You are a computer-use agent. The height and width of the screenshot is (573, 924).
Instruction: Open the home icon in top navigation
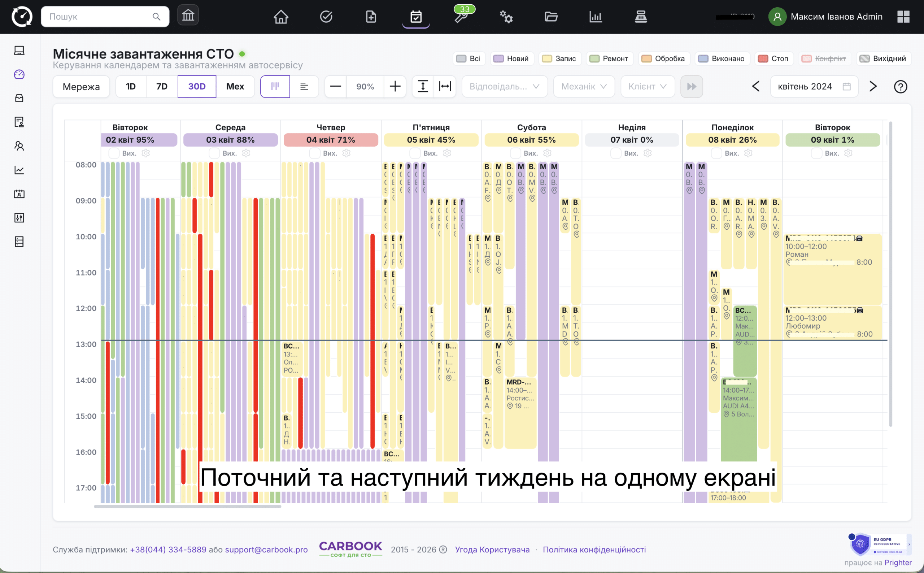pos(281,17)
